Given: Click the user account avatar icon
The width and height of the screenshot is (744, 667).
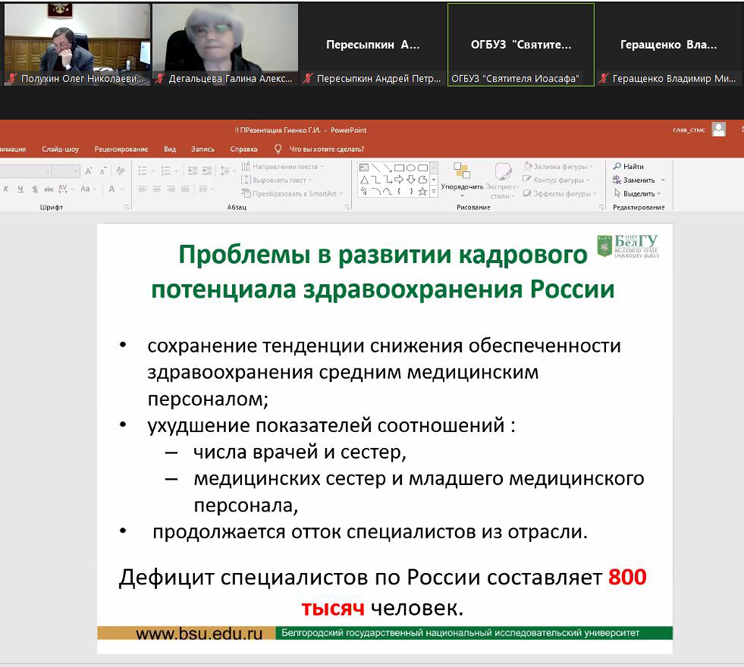Looking at the screenshot, I should click(718, 129).
